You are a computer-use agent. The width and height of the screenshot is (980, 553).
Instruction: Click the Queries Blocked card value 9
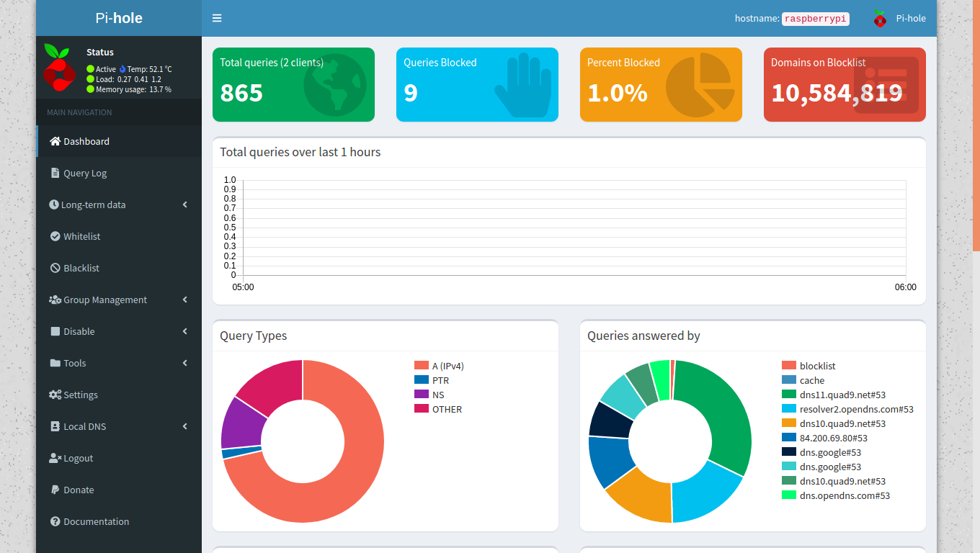coord(411,93)
